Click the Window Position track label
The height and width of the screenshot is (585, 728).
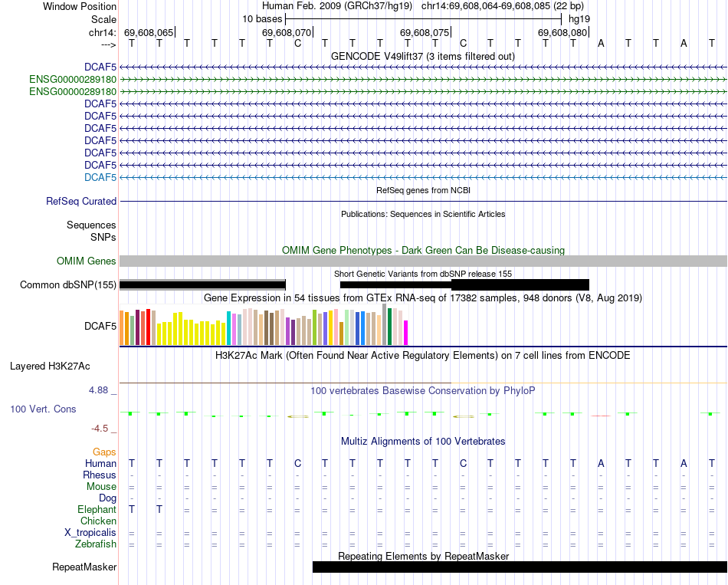pyautogui.click(x=80, y=6)
